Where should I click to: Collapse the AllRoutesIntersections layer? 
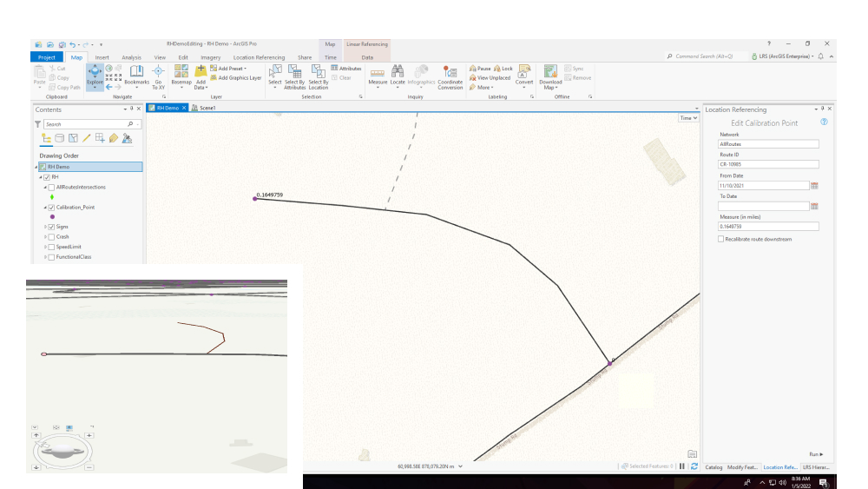click(x=45, y=188)
